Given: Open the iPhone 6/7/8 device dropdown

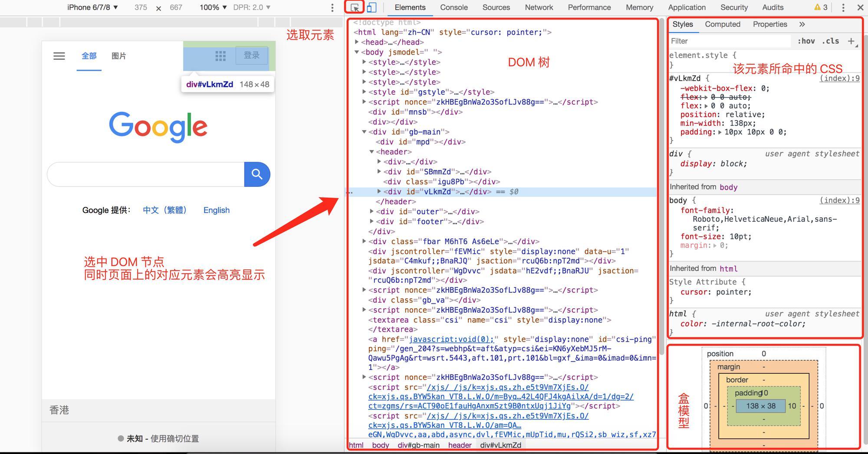Looking at the screenshot, I should [x=92, y=7].
